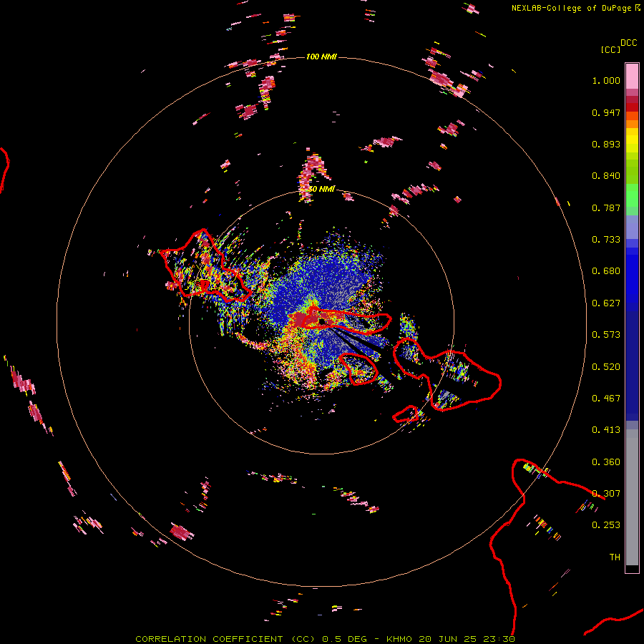Screen dimensions: 644x644
Task: Click the 50 NMI range ring label
Action: pyautogui.click(x=321, y=189)
